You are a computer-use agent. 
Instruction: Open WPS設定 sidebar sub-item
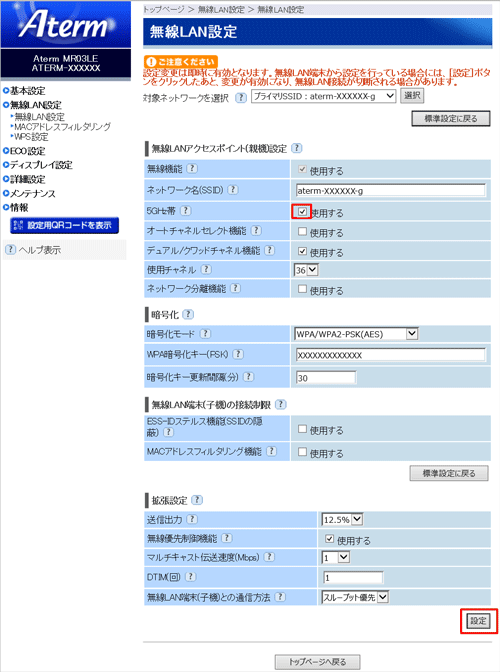(x=29, y=137)
